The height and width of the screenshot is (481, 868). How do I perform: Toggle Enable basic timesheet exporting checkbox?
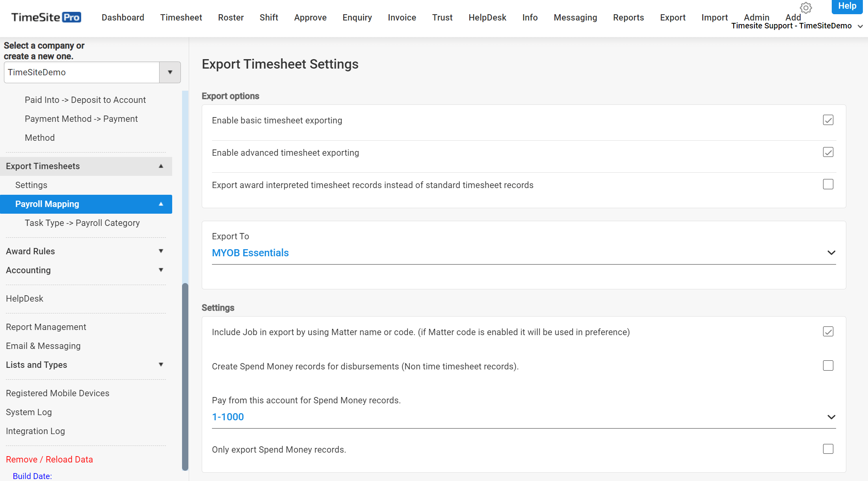coord(828,120)
